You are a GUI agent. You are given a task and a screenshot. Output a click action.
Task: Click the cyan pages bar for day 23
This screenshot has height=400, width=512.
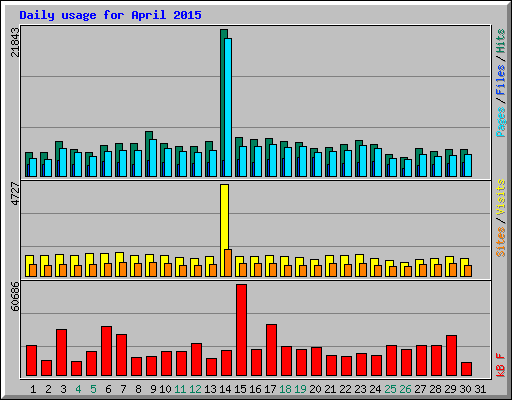363,161
